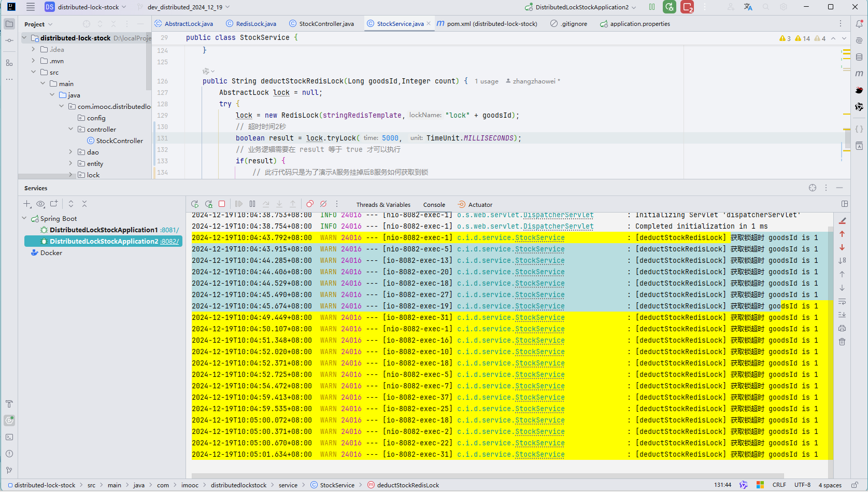Print console output
Screen dimensions: 868x492
(842, 328)
